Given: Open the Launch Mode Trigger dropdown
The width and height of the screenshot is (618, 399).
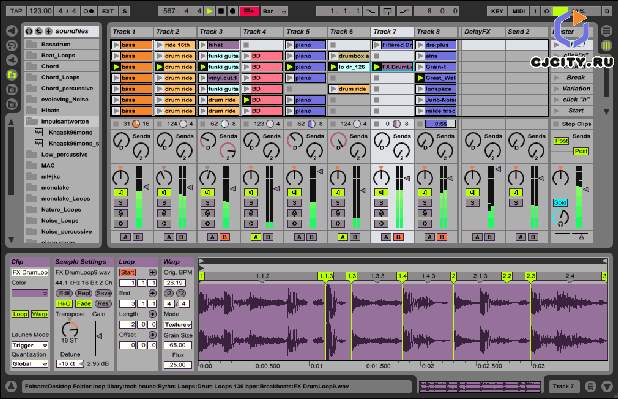Looking at the screenshot, I should pos(30,345).
